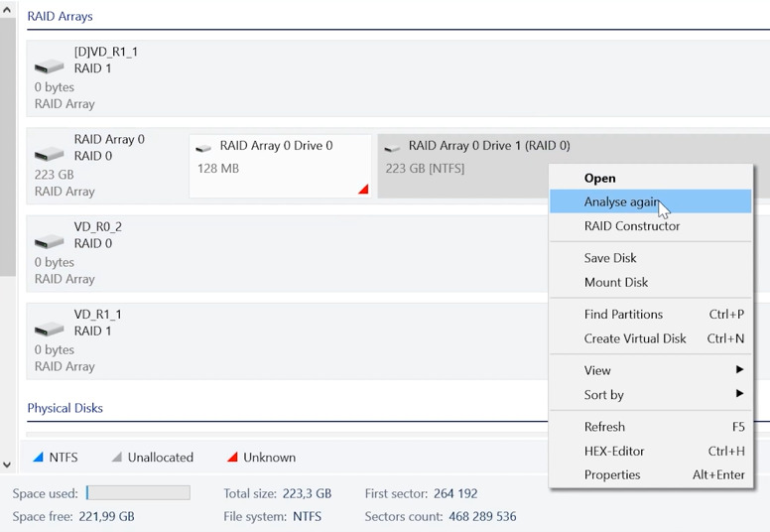Screen dimensions: 770x532
Task: Click Find Partitions menu entry
Action: (651, 314)
